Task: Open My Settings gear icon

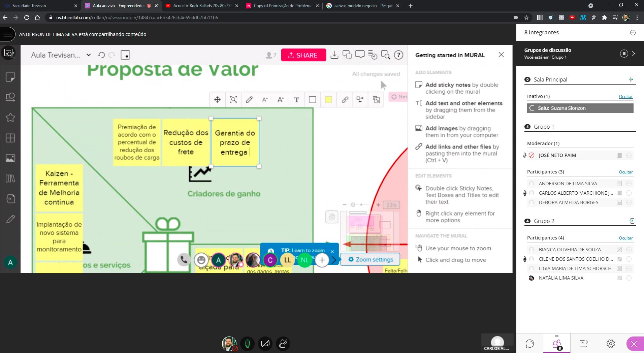Action: coord(610,343)
